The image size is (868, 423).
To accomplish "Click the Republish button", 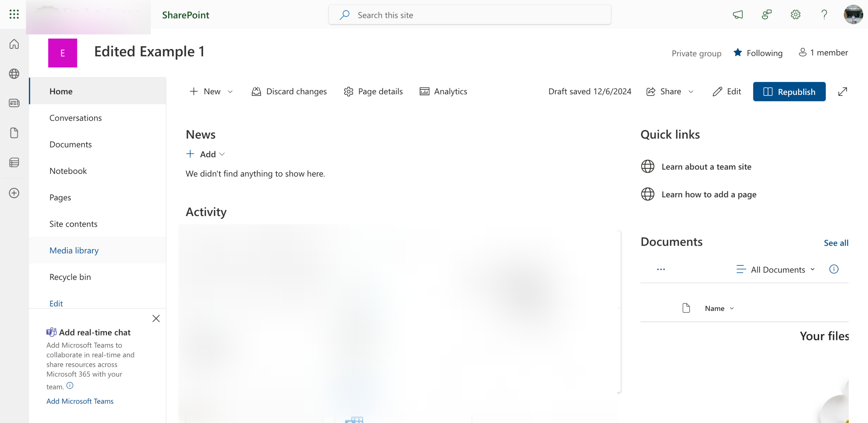I will pos(789,92).
